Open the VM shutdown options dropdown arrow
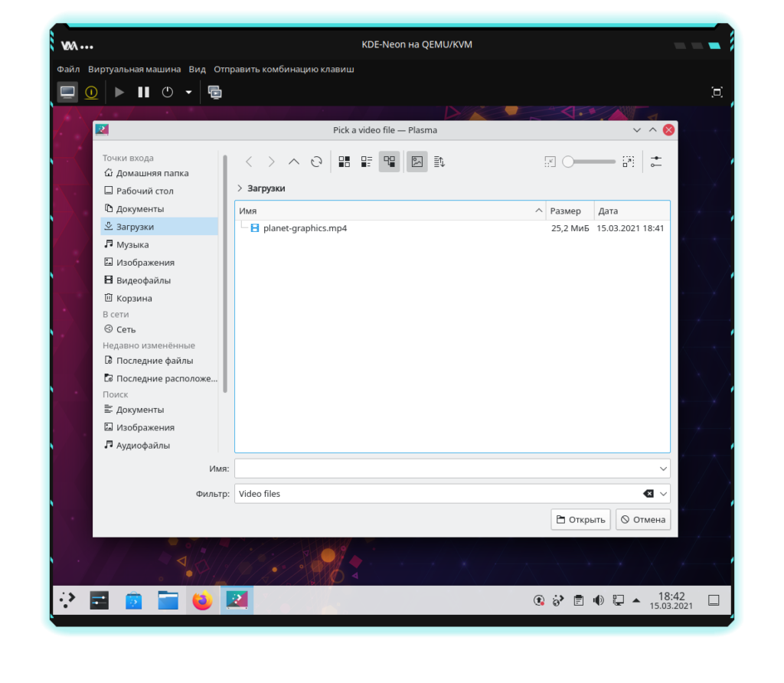Screen dimensions: 784x683 point(188,92)
